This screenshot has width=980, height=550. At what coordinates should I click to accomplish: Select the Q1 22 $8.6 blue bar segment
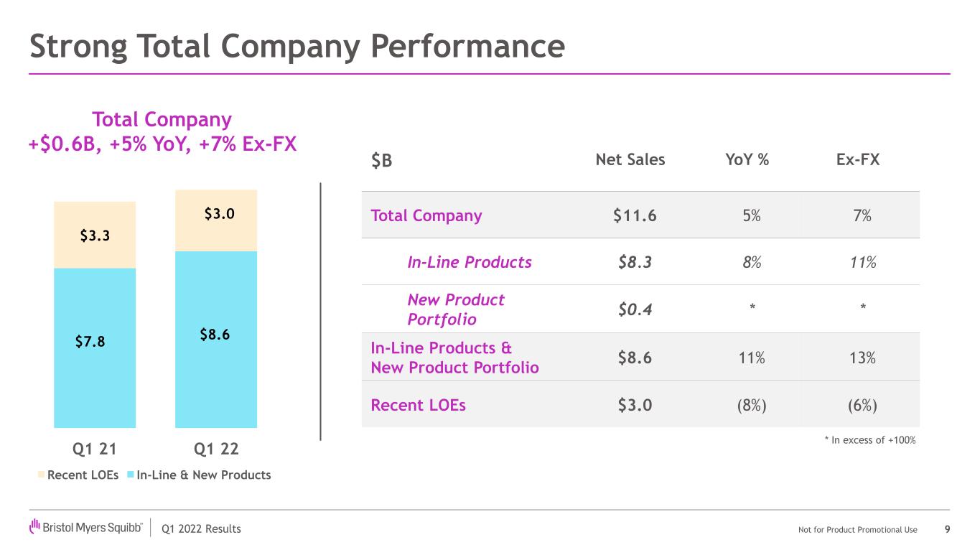pos(216,340)
